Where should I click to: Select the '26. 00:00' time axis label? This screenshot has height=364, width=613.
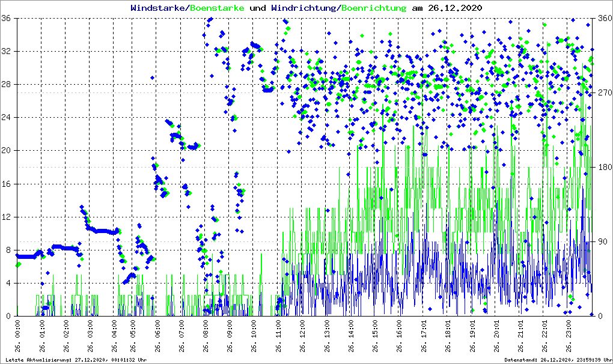[17, 338]
